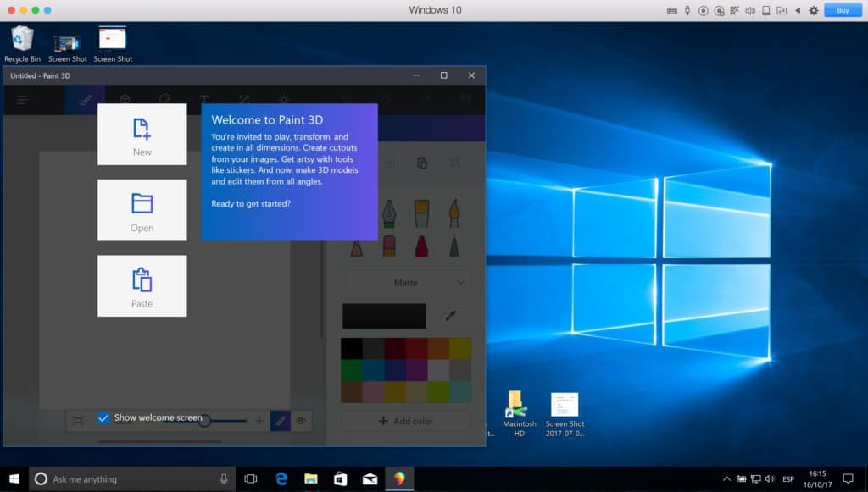The height and width of the screenshot is (492, 868).
Task: Click the Parallels shared folder icon
Action: (782, 10)
